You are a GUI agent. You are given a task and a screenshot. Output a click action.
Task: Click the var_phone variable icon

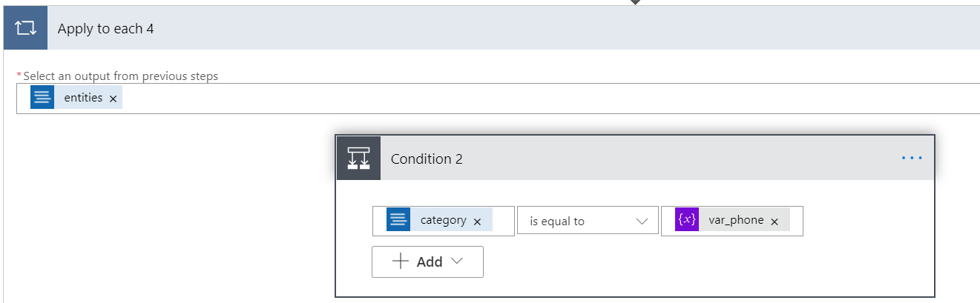pos(687,220)
